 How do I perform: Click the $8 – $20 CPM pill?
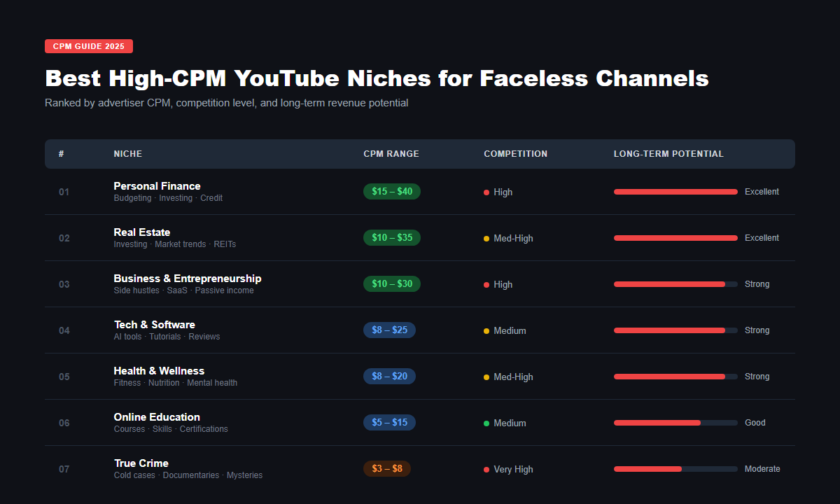(390, 377)
